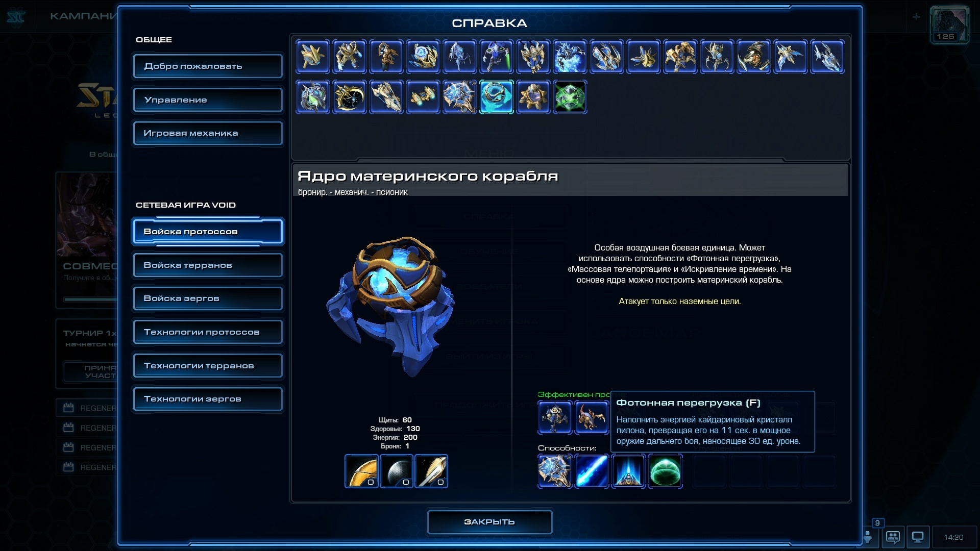Open the Mothership unit entry
Image resolution: width=980 pixels, height=551 pixels.
pyautogui.click(x=460, y=97)
